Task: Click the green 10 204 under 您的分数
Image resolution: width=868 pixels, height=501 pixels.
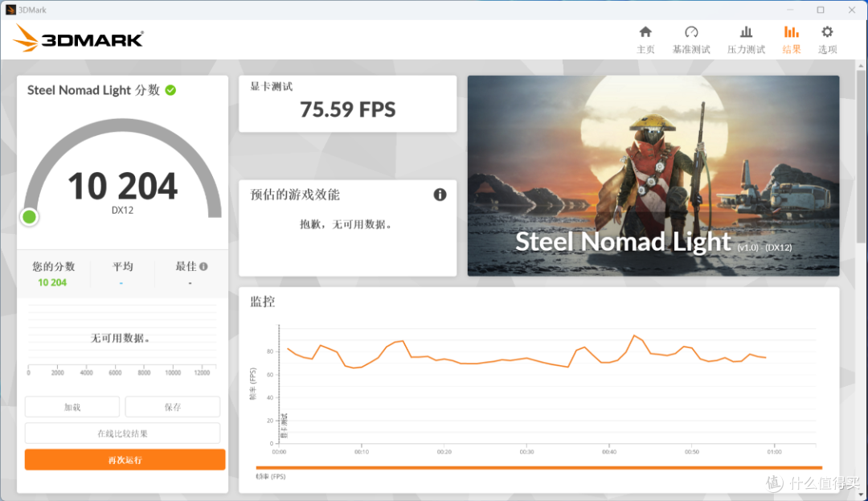Action: (52, 283)
